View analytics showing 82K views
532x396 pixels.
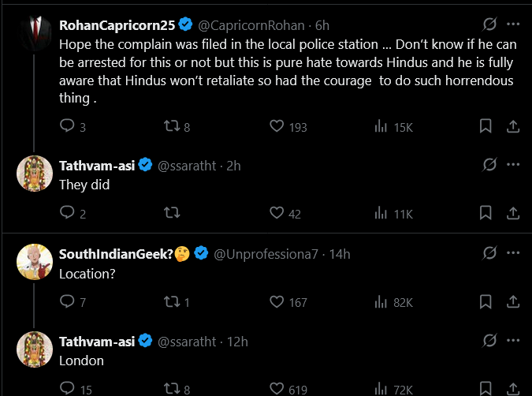click(381, 301)
